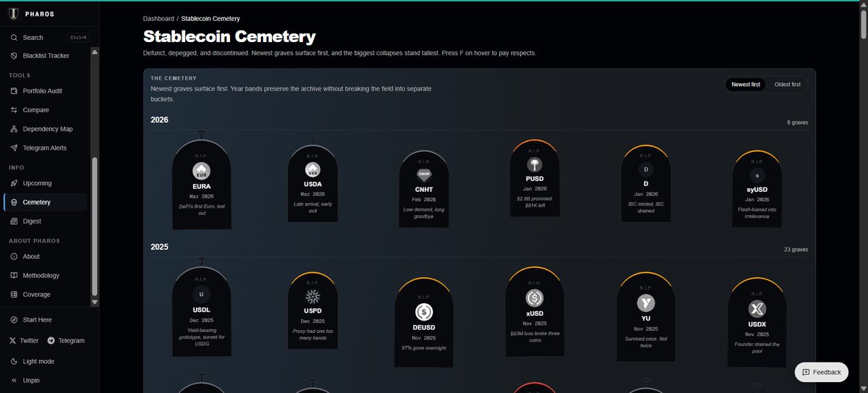Click the Start Here compass icon
The image size is (868, 393).
click(14, 320)
